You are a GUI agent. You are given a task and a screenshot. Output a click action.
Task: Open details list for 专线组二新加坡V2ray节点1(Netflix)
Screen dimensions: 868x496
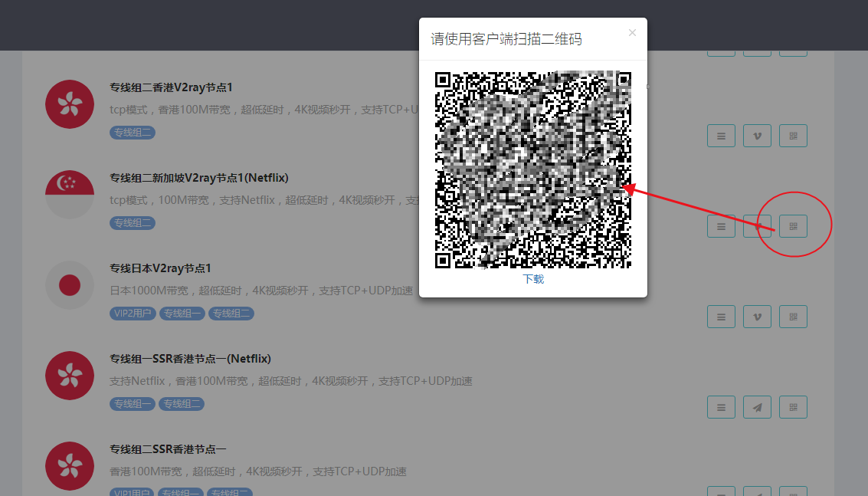(x=721, y=226)
